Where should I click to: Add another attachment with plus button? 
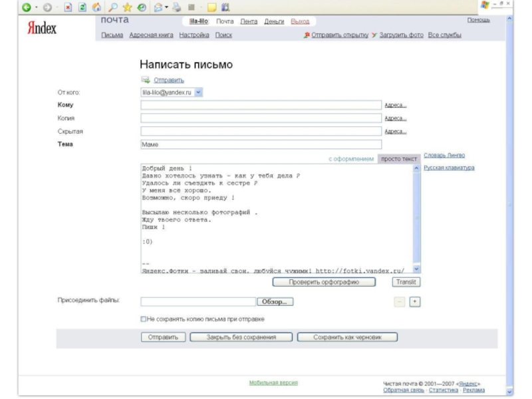416,301
